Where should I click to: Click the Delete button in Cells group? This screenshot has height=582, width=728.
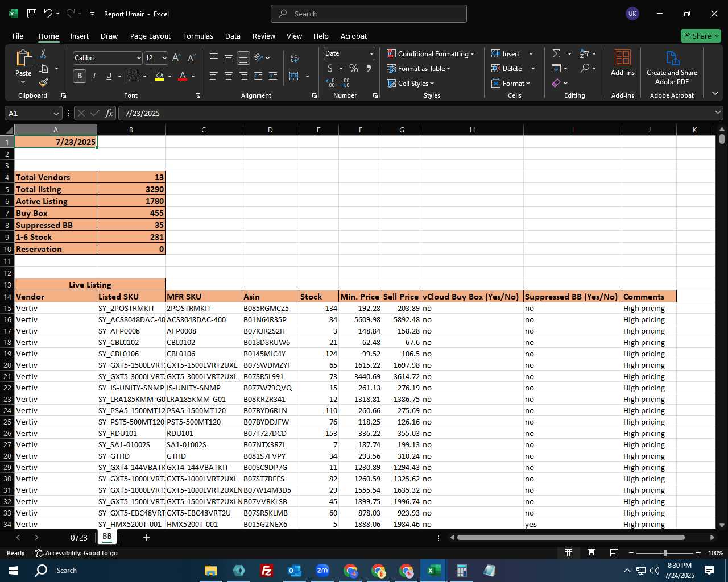tap(507, 68)
